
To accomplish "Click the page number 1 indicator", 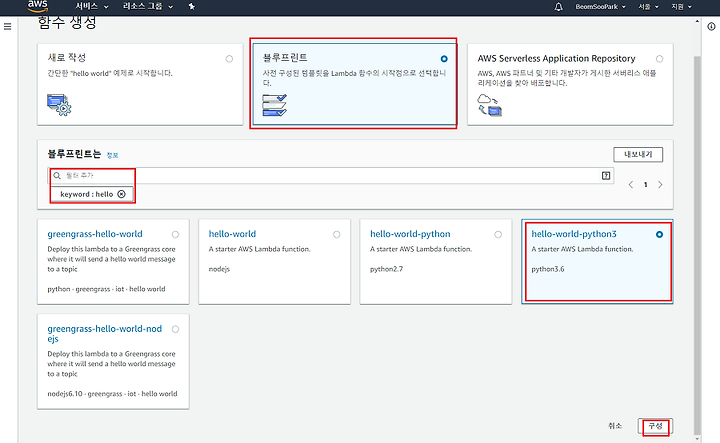I will [646, 185].
